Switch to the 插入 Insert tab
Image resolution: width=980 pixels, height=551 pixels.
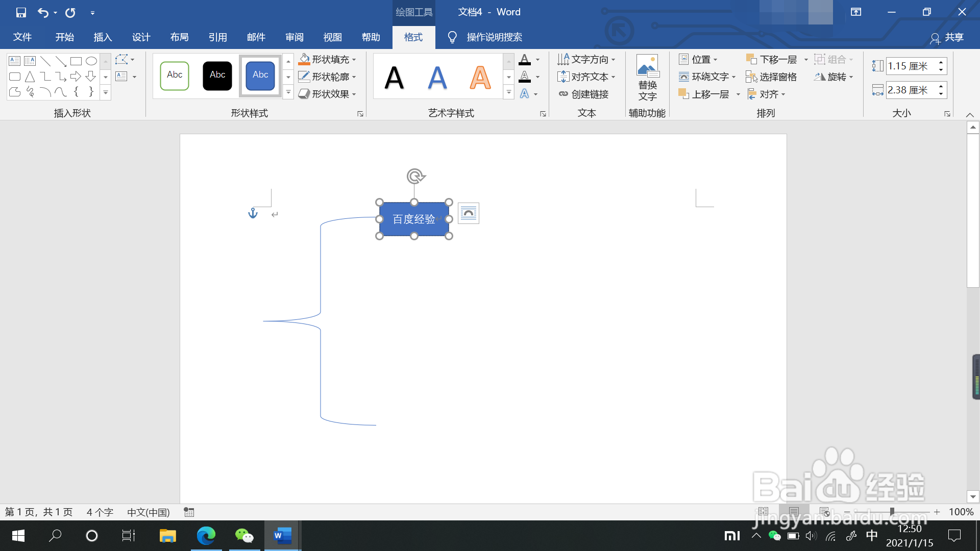tap(103, 37)
